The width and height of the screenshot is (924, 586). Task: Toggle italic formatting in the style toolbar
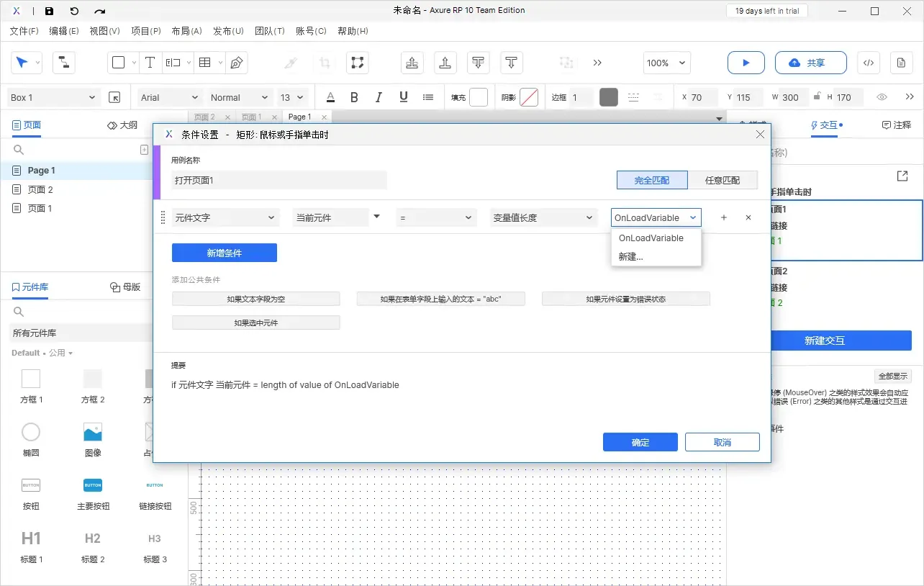point(379,97)
